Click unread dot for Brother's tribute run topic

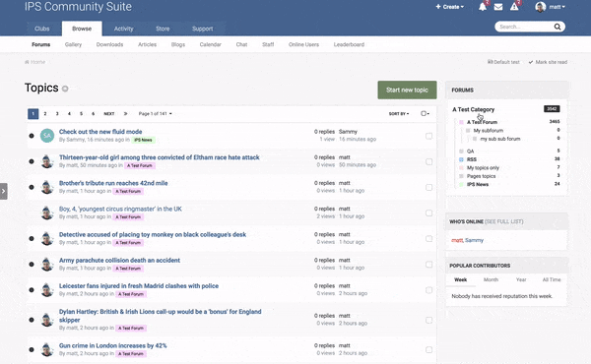click(x=32, y=187)
